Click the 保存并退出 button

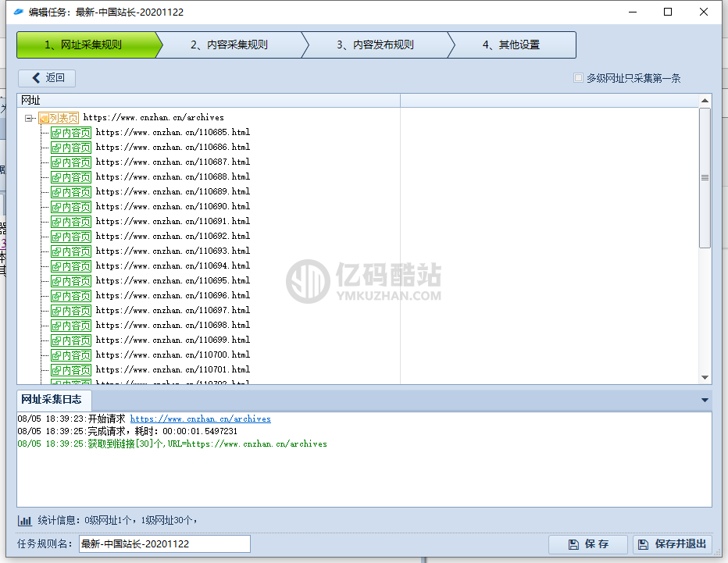point(673,544)
